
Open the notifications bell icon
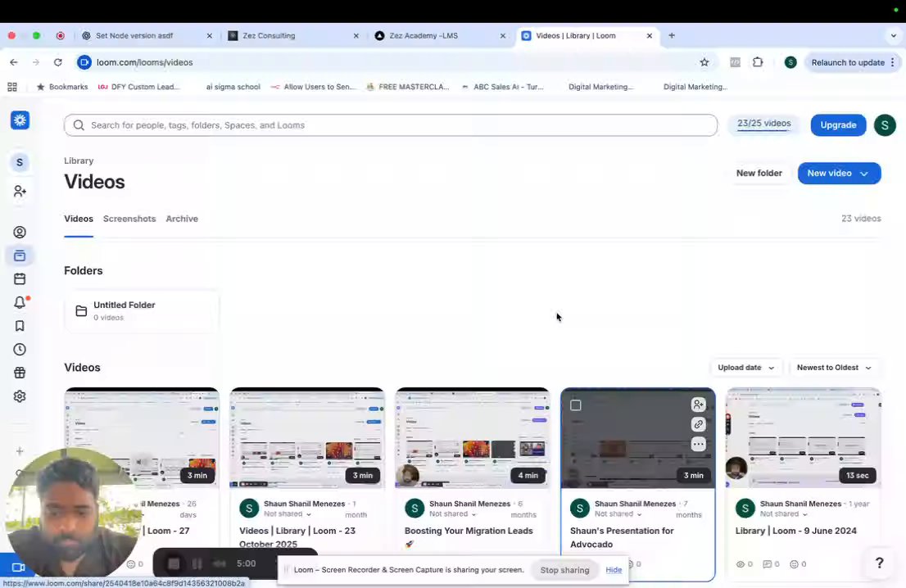[20, 302]
